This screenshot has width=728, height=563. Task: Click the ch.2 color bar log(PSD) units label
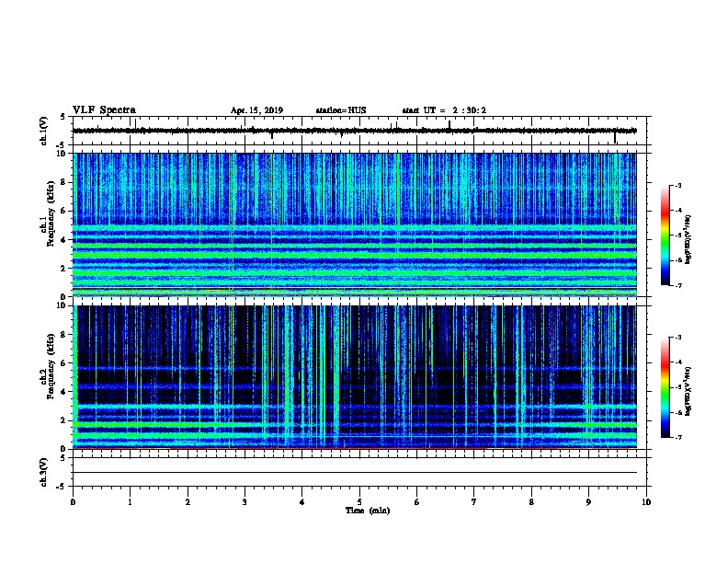[x=688, y=391]
